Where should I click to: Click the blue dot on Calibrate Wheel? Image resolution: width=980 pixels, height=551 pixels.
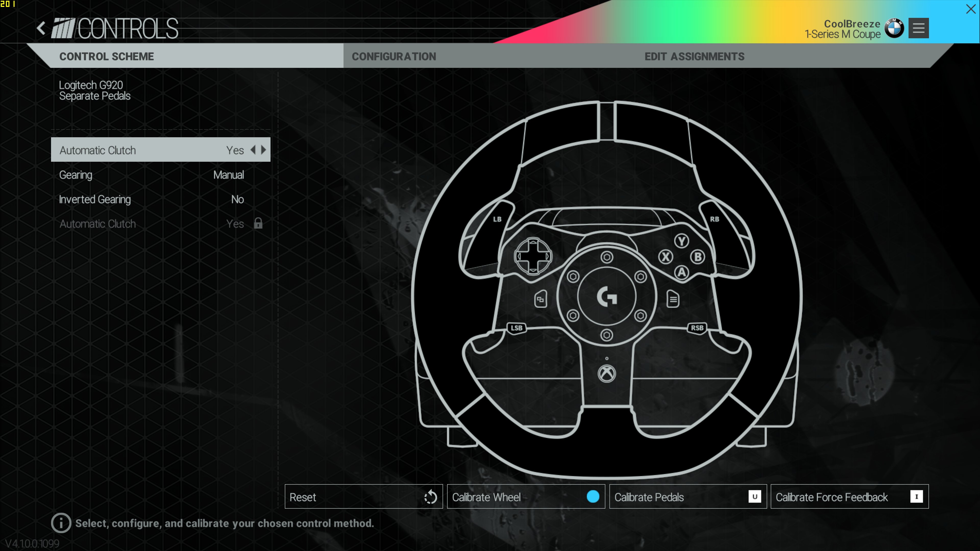click(x=593, y=497)
